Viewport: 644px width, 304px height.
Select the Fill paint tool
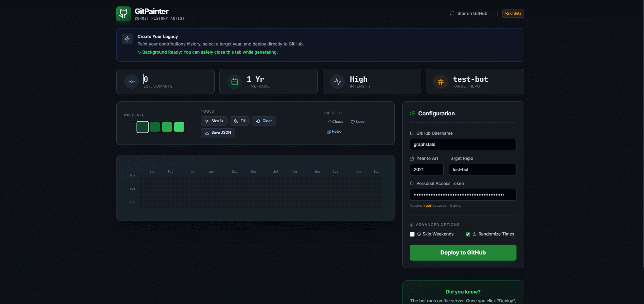pyautogui.click(x=240, y=121)
